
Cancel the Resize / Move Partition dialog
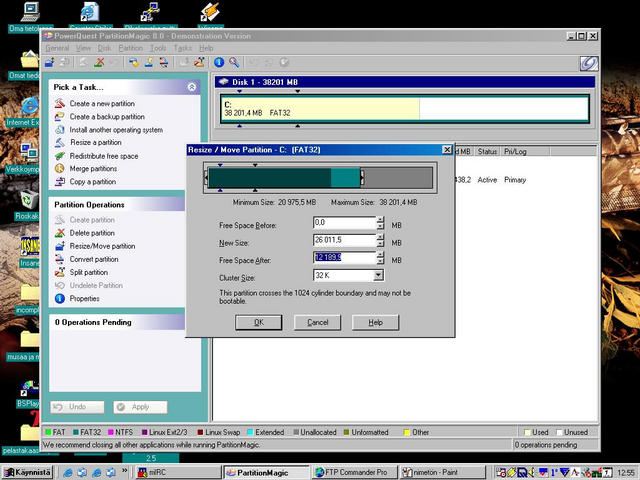317,322
